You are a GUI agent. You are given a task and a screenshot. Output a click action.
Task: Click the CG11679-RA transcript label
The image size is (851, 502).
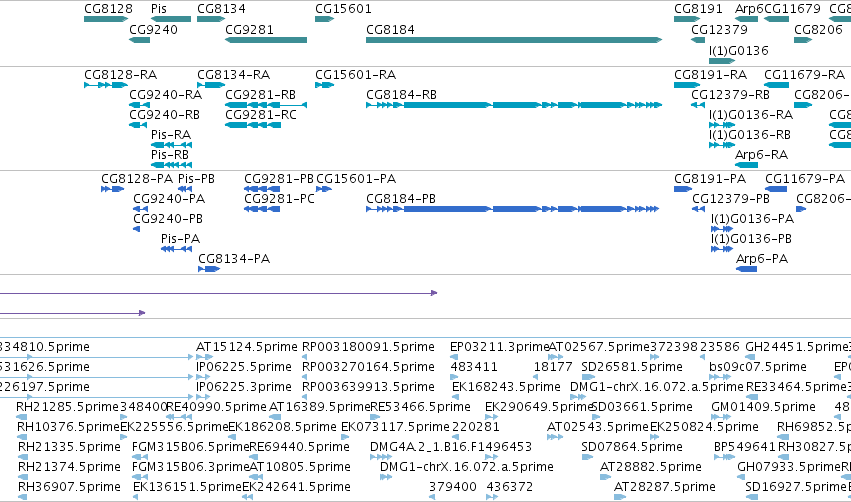click(804, 74)
